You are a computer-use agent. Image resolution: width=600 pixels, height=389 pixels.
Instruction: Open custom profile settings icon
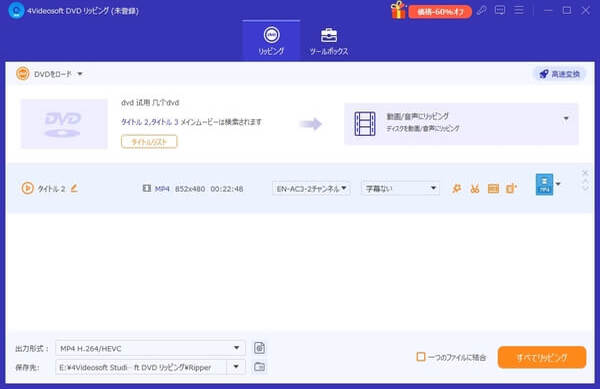[259, 348]
